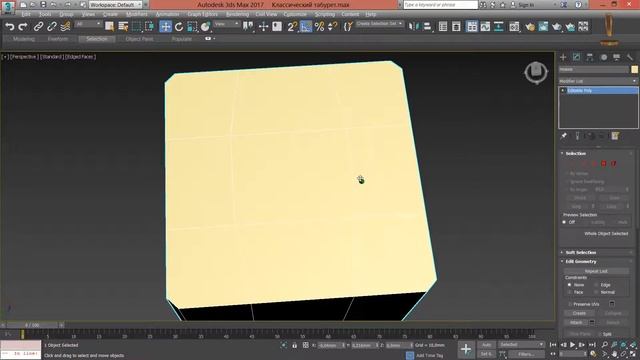Open the selection filter All dropdown

pos(88,24)
